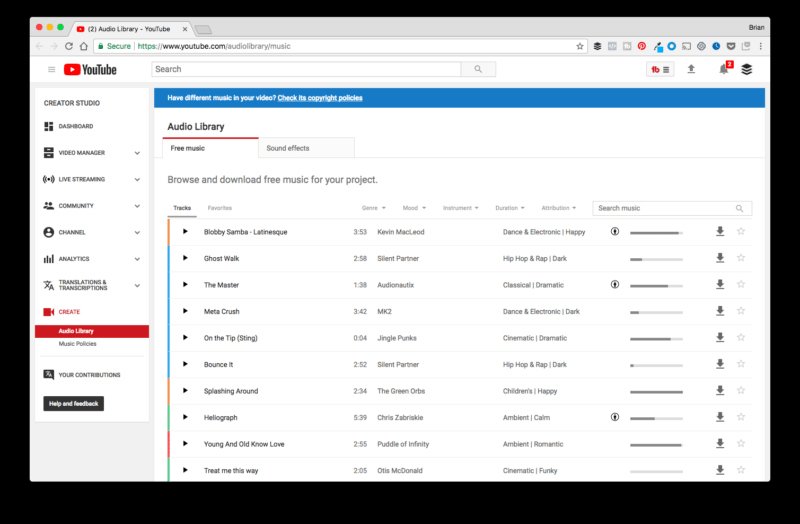Play the Ghost Walk track
Screen dimensions: 800x524
point(185,258)
